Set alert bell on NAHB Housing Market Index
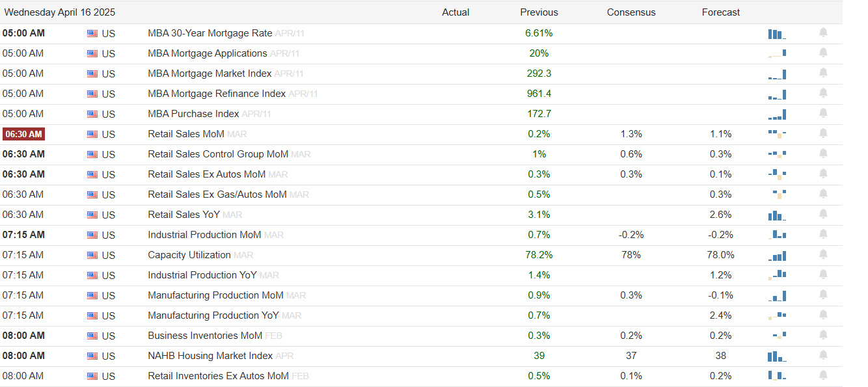The image size is (868, 387). pos(823,355)
